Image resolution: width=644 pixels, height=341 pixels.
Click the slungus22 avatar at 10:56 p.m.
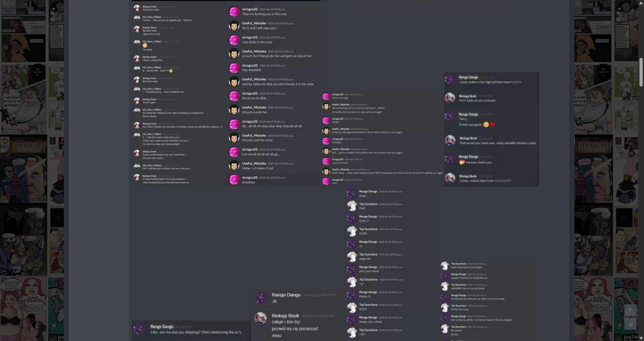(234, 180)
